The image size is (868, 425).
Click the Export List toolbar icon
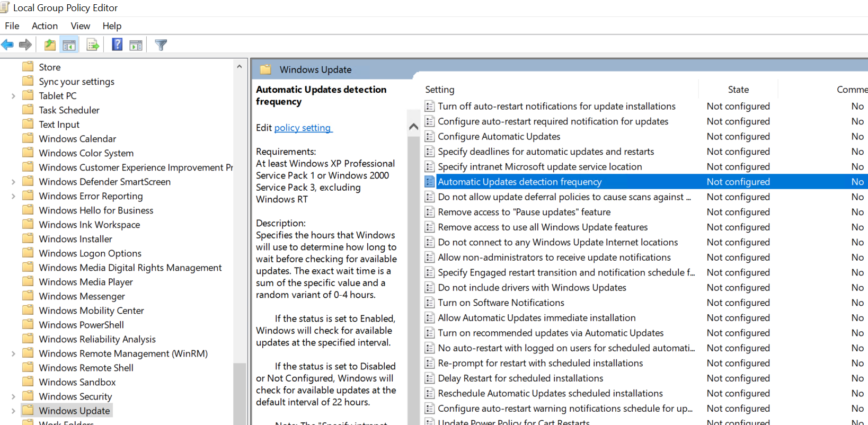[x=93, y=45]
